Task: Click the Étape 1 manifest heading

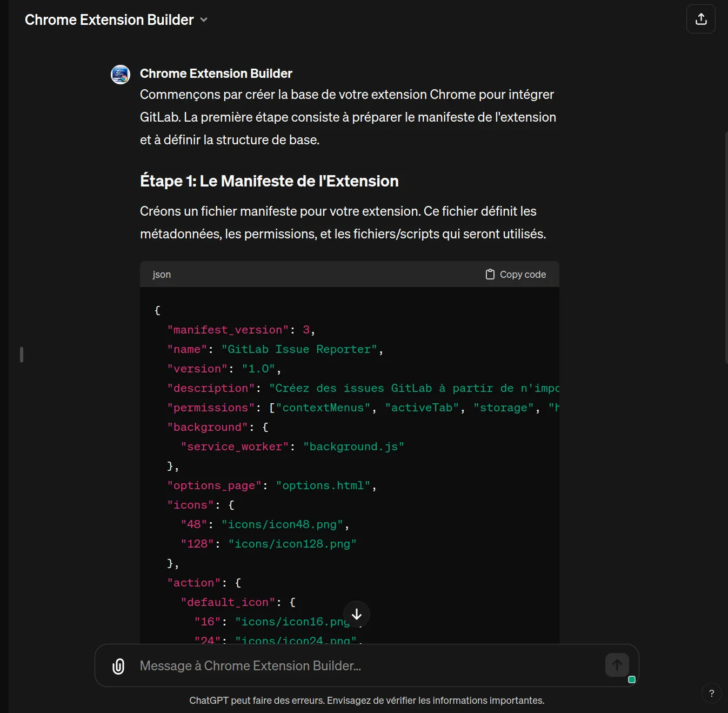Action: pos(269,181)
